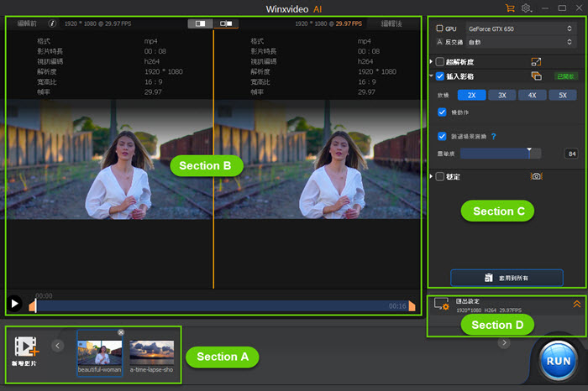The height and width of the screenshot is (391, 588).
Task: Click the GPU chip icon
Action: 439,29
